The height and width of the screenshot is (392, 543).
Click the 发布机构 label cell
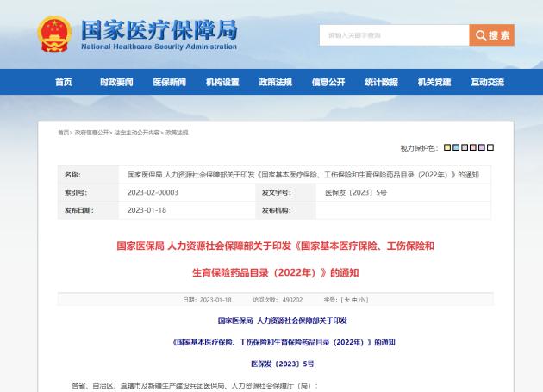click(285, 210)
